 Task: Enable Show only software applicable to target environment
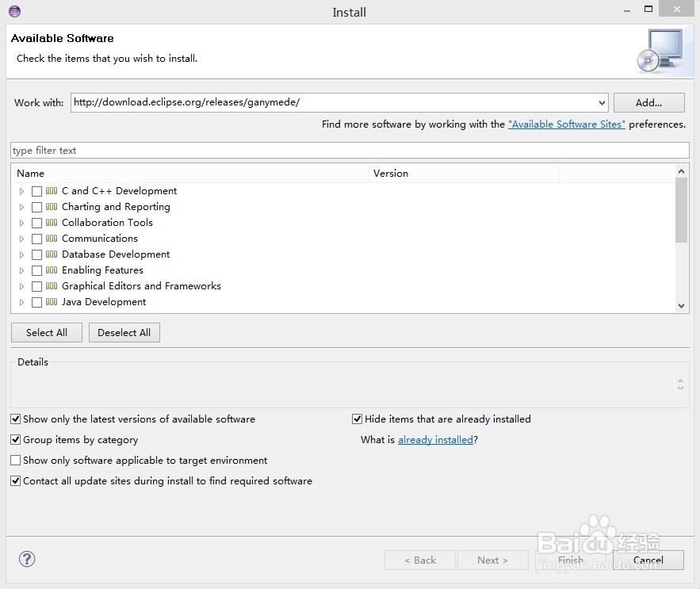tap(15, 460)
